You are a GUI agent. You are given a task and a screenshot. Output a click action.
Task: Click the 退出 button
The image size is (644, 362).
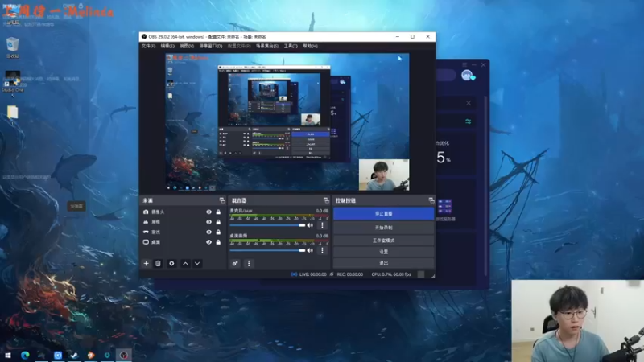point(384,263)
